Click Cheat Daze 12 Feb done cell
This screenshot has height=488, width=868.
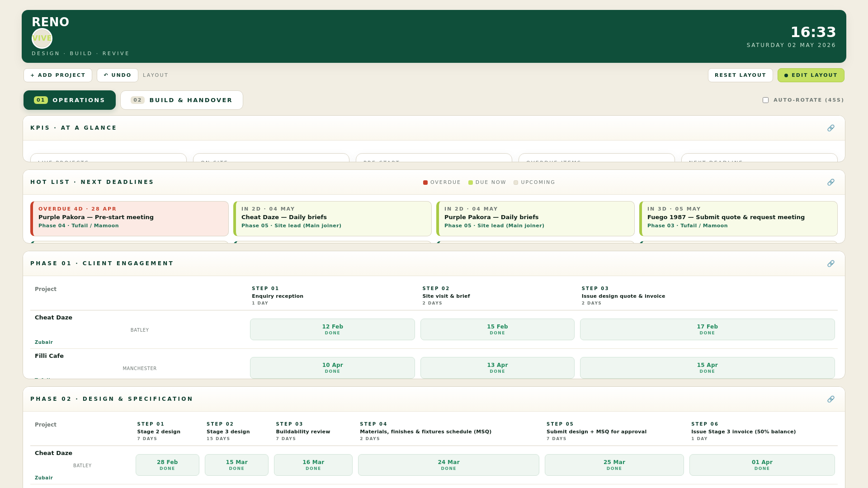coord(332,329)
